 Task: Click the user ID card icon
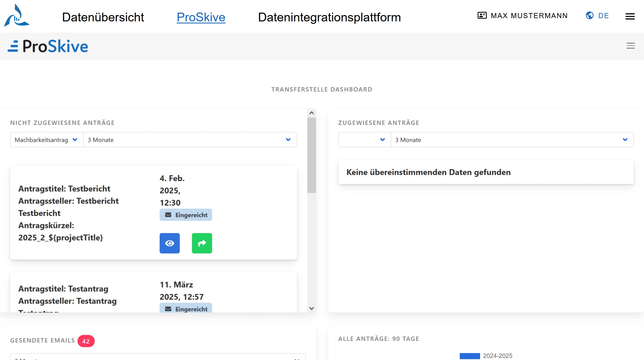(x=482, y=16)
